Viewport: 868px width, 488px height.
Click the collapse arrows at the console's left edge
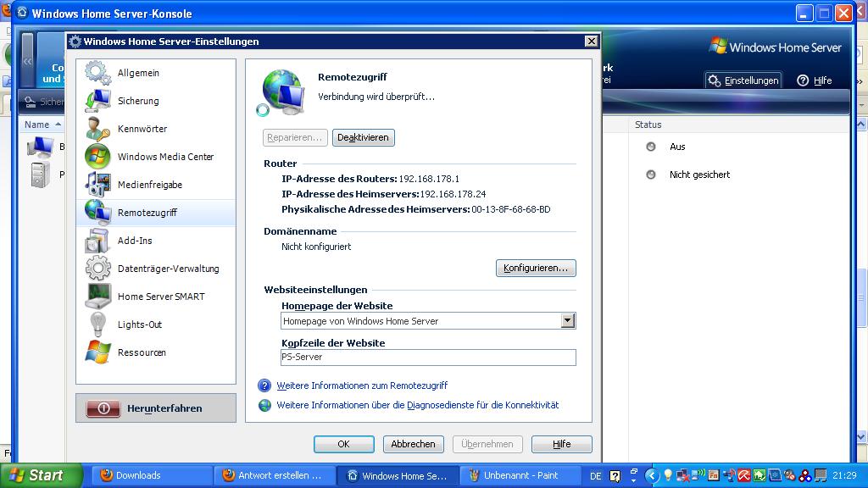pos(27,61)
